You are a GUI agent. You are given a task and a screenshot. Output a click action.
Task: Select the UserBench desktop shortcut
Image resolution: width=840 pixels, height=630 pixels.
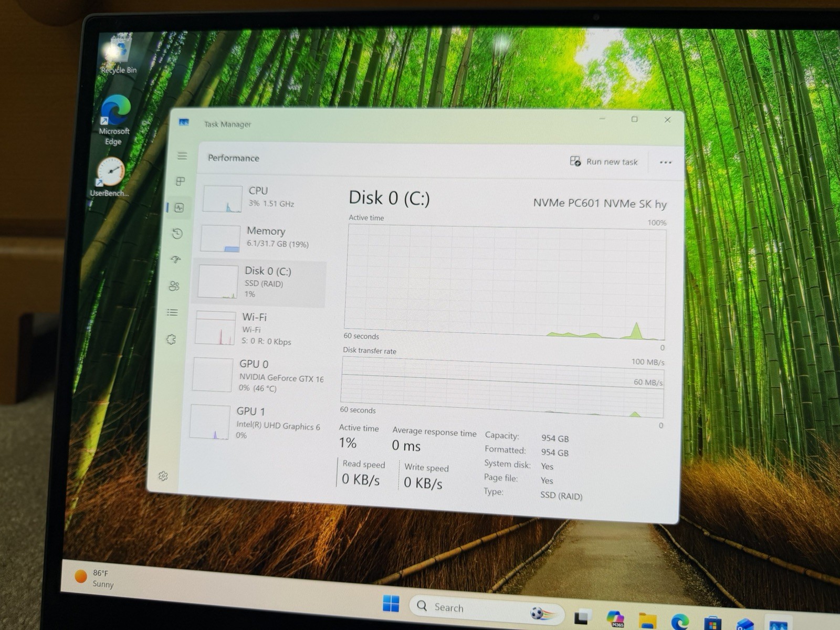(109, 177)
